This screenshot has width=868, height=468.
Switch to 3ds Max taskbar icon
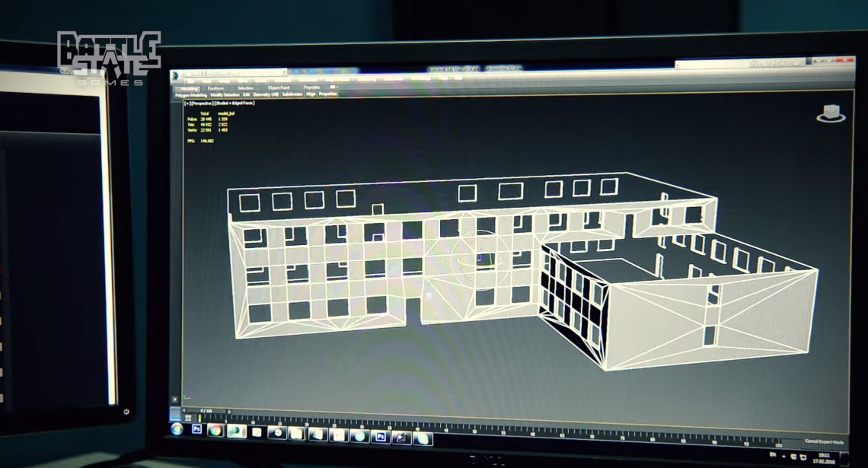(x=236, y=431)
